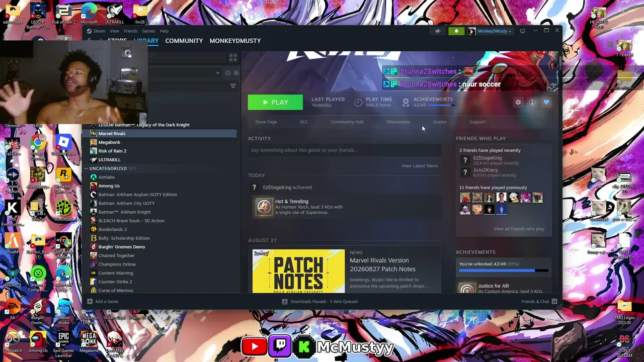Open Friends & Chat
The height and width of the screenshot is (362, 644).
539,302
